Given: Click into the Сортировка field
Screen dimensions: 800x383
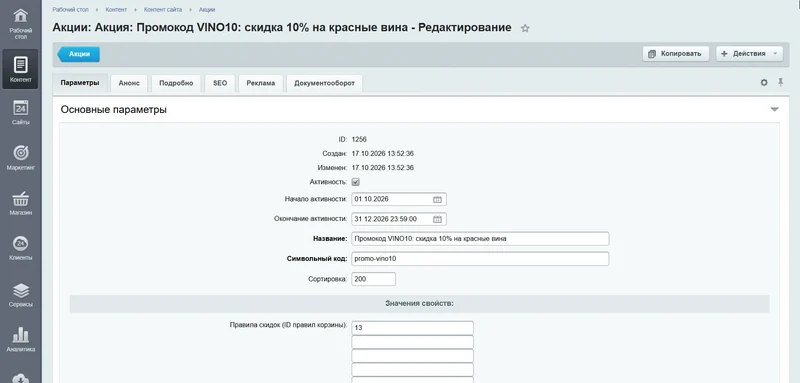Looking at the screenshot, I should click(373, 279).
